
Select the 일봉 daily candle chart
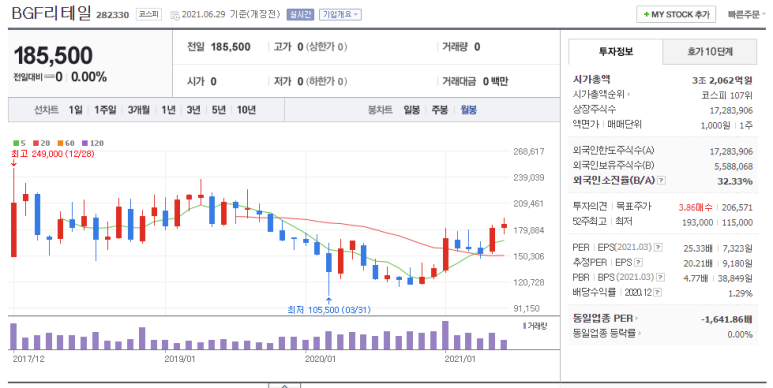click(412, 110)
